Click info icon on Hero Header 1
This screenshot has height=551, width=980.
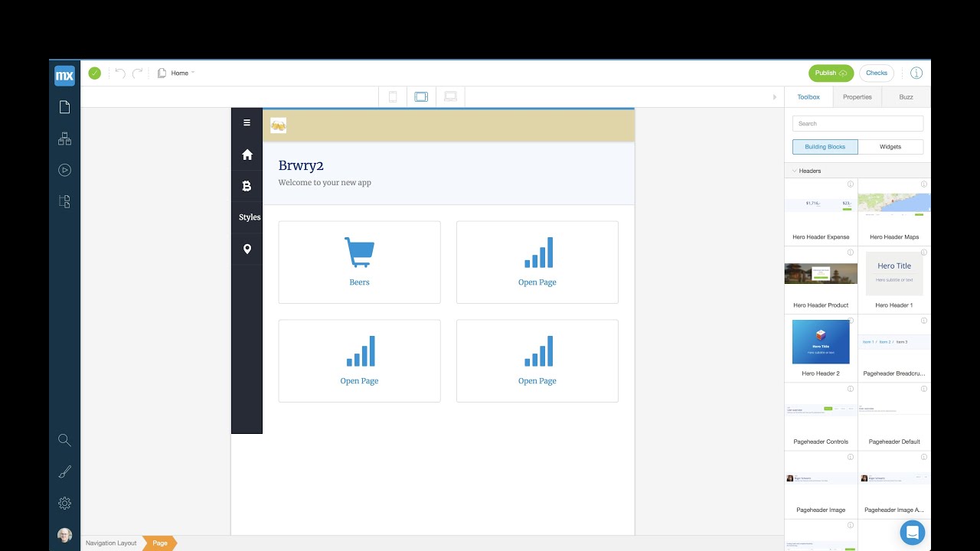tap(923, 253)
